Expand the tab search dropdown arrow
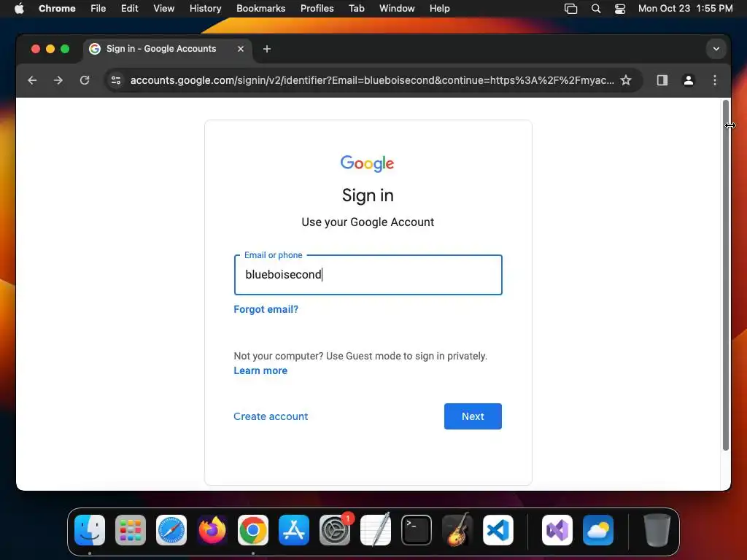The image size is (747, 560). [x=716, y=49]
